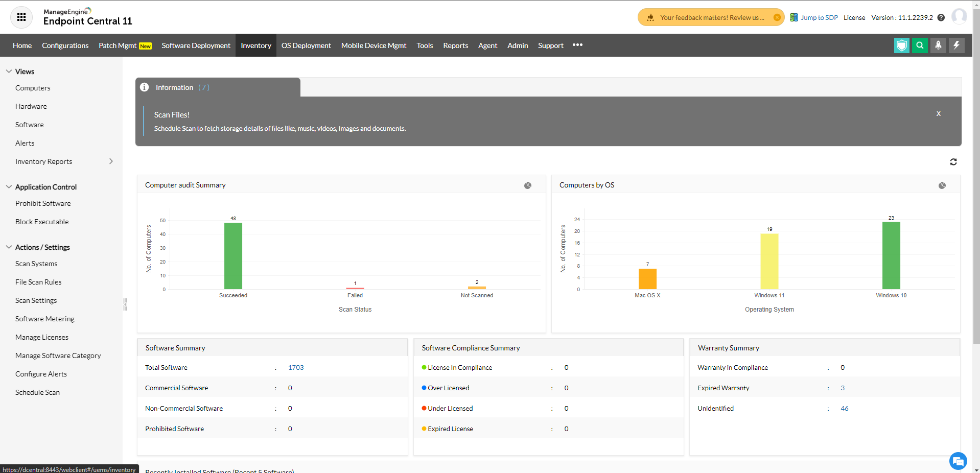980x473 pixels.
Task: Collapse the Application Control section
Action: tap(9, 187)
